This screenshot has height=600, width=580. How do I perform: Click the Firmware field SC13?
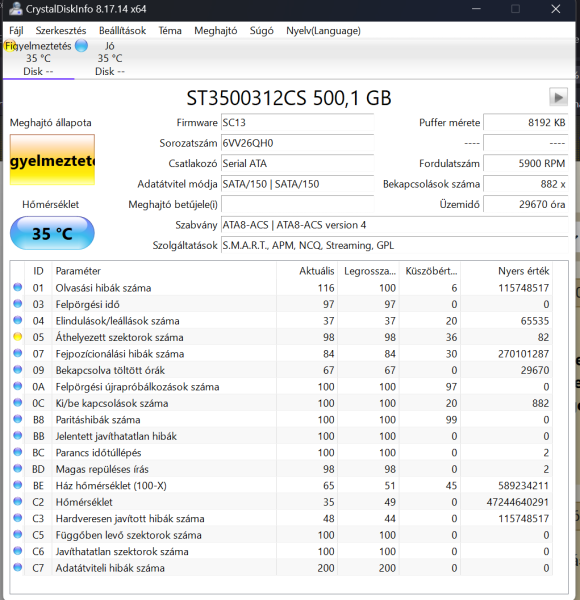point(297,123)
